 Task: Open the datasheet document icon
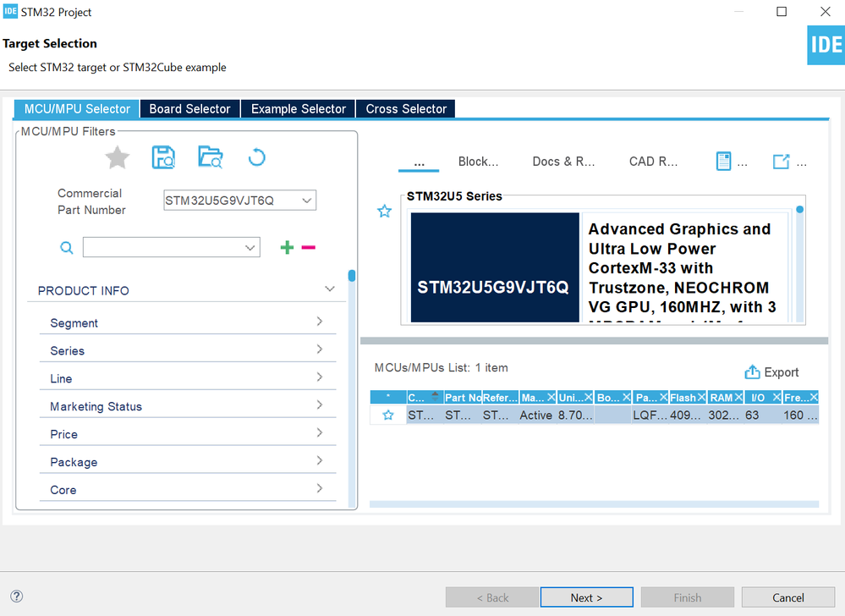[723, 161]
